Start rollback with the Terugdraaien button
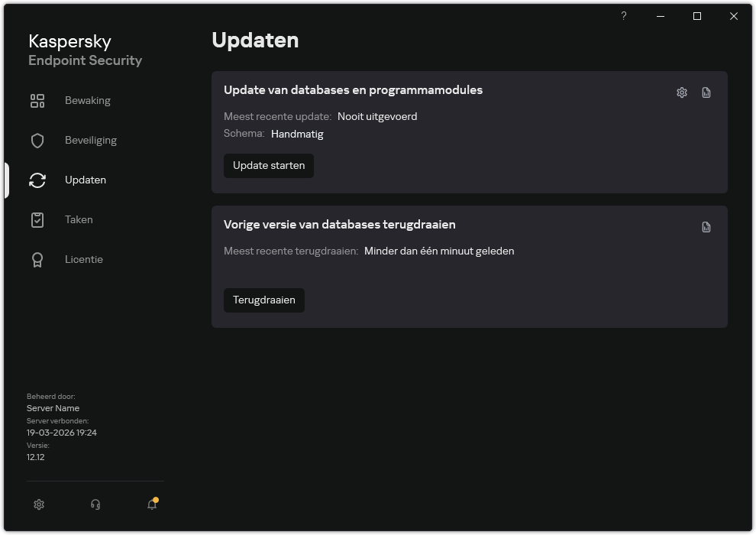Screen dimensions: 756x535 click(263, 300)
